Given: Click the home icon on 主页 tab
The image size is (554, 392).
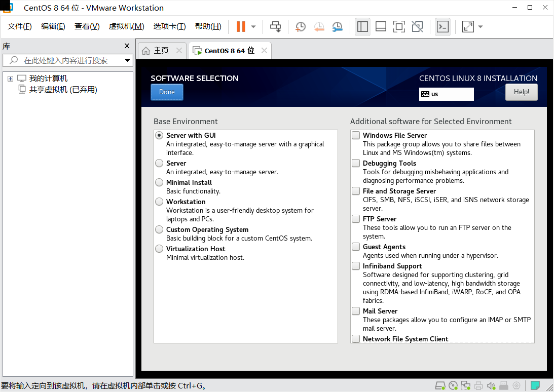Looking at the screenshot, I should (146, 51).
